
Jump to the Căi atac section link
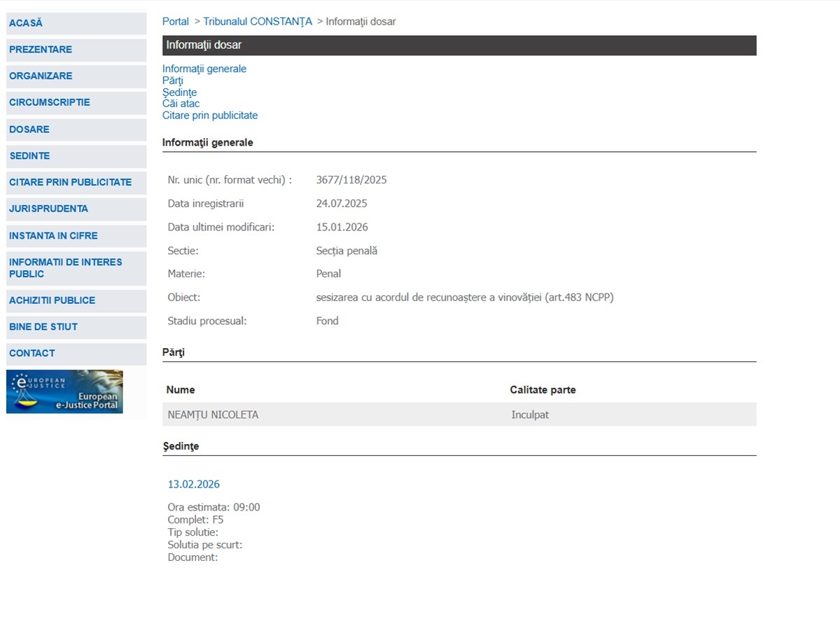pos(181,104)
